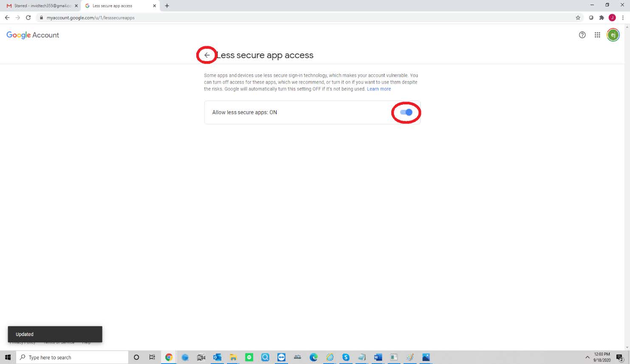Go back using the browser back button
Image resolution: width=630 pixels, height=364 pixels.
(7, 18)
